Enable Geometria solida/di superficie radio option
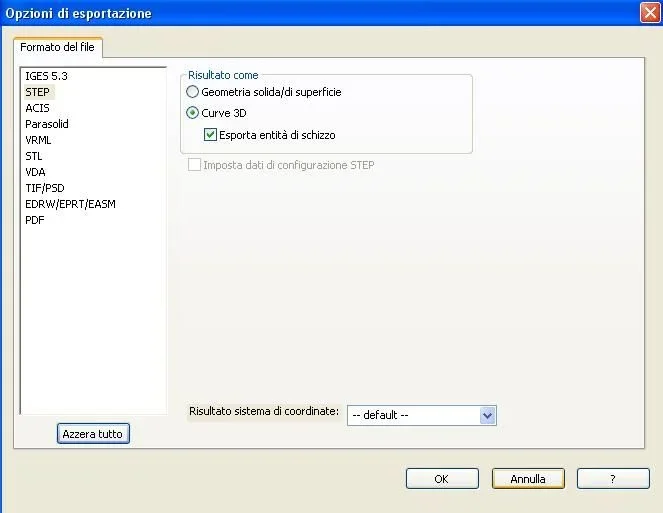This screenshot has height=513, width=663. (193, 92)
